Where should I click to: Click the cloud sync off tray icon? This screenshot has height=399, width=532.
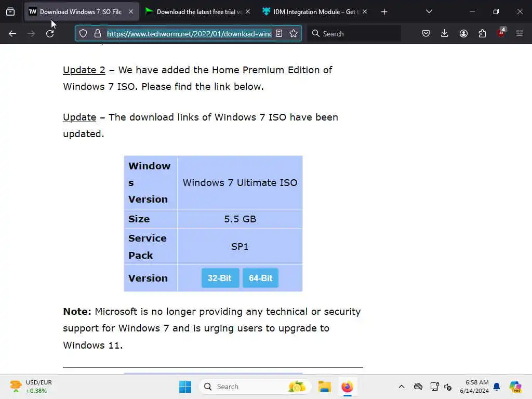418,387
